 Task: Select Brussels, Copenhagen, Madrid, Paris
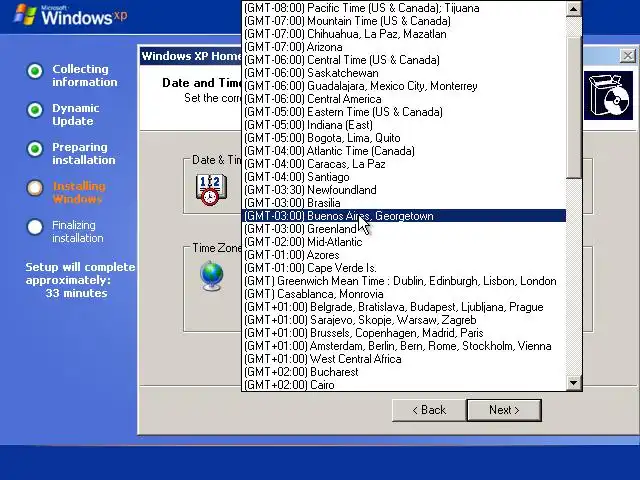tap(404, 333)
